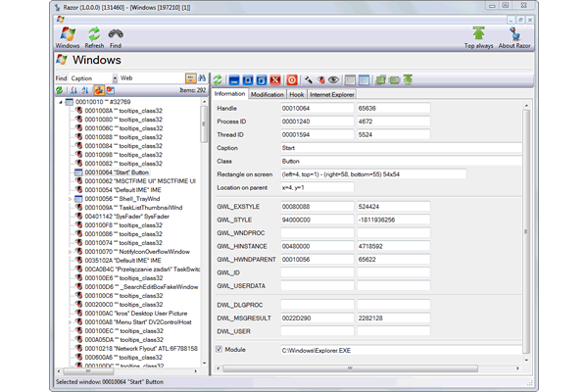Click the Razor icon on the menu strip

coord(61,20)
